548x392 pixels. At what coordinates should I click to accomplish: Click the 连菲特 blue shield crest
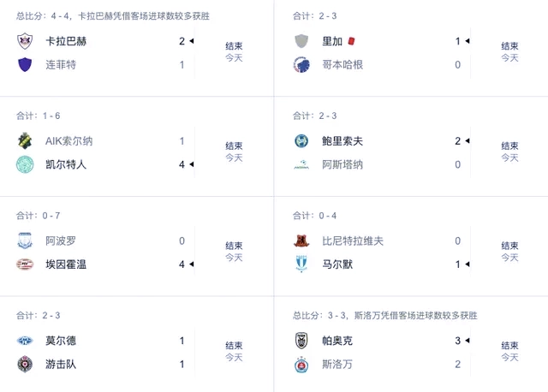coord(25,65)
